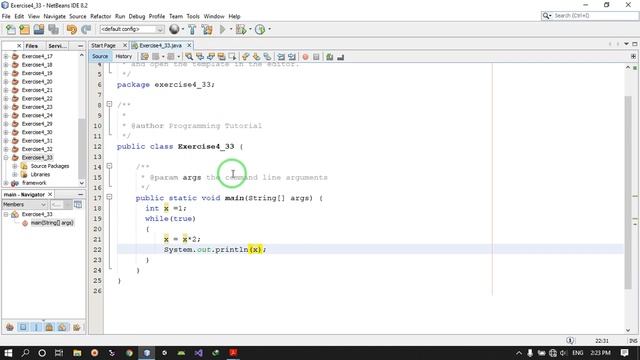Select the Exercise4_29 project
Image resolution: width=640 pixels, height=360 pixels.
[x=37, y=124]
